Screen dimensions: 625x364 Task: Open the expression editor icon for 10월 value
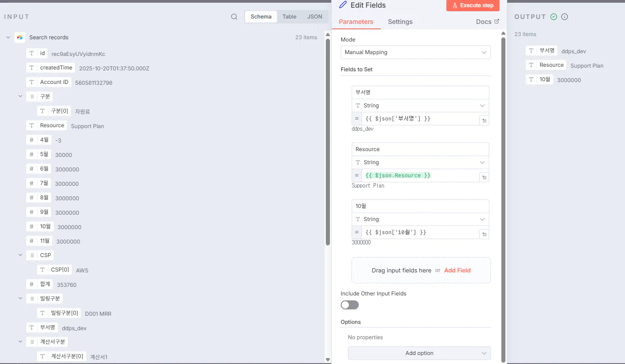(484, 235)
